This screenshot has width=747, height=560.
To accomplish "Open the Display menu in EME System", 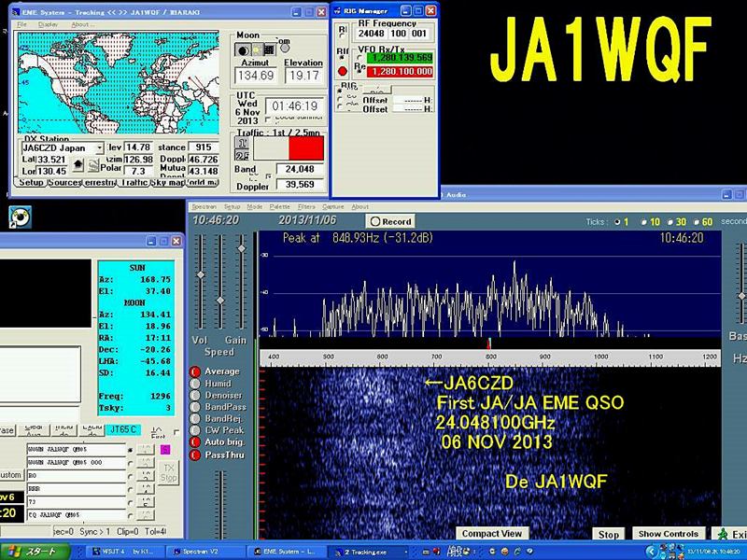I will click(49, 24).
